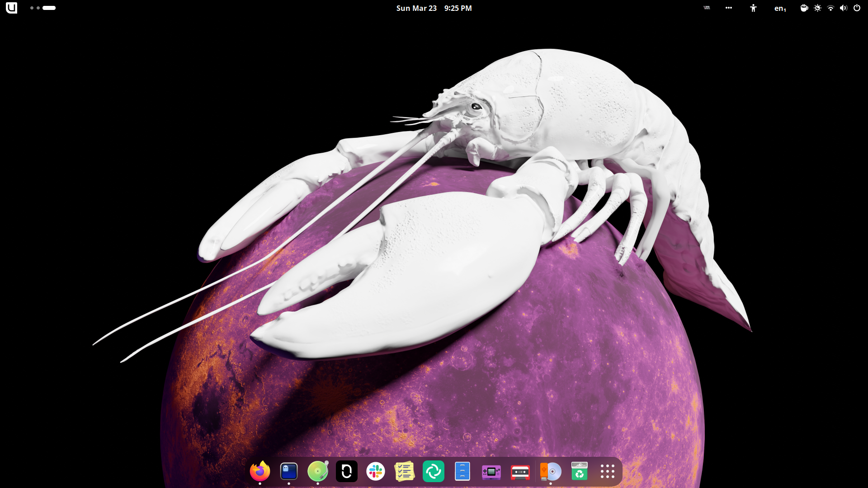Open the en keyboard layout menu

point(780,8)
